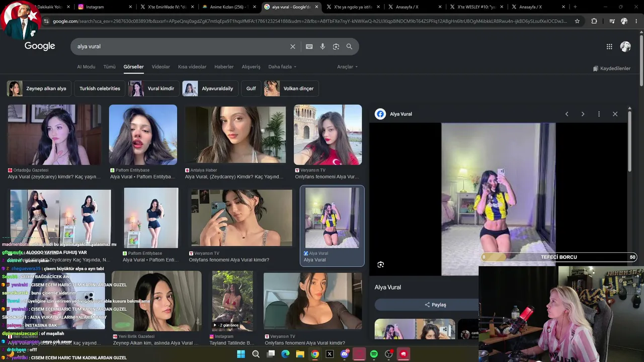Launch Microsoft Edge from the taskbar
Viewport: 644px width, 362px height.
285,354
